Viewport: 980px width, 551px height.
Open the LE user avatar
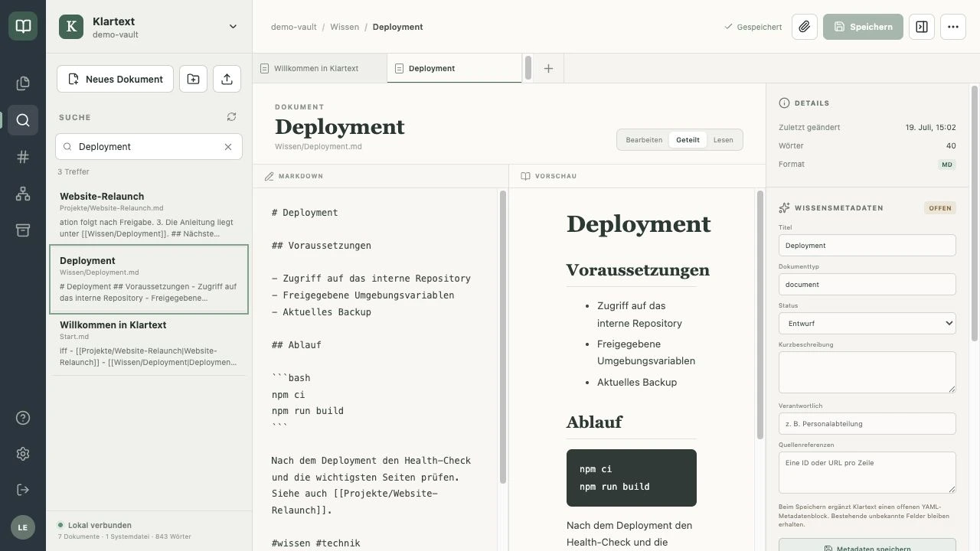click(23, 527)
